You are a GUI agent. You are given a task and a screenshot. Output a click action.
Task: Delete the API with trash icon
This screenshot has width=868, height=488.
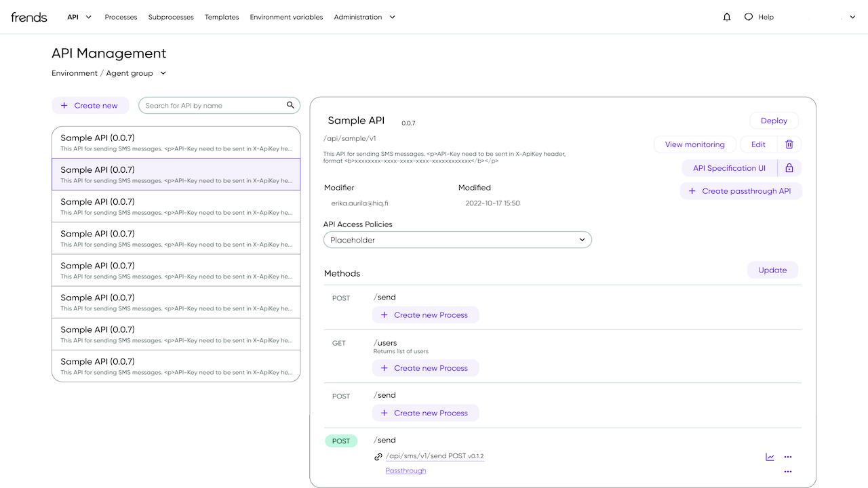[789, 144]
